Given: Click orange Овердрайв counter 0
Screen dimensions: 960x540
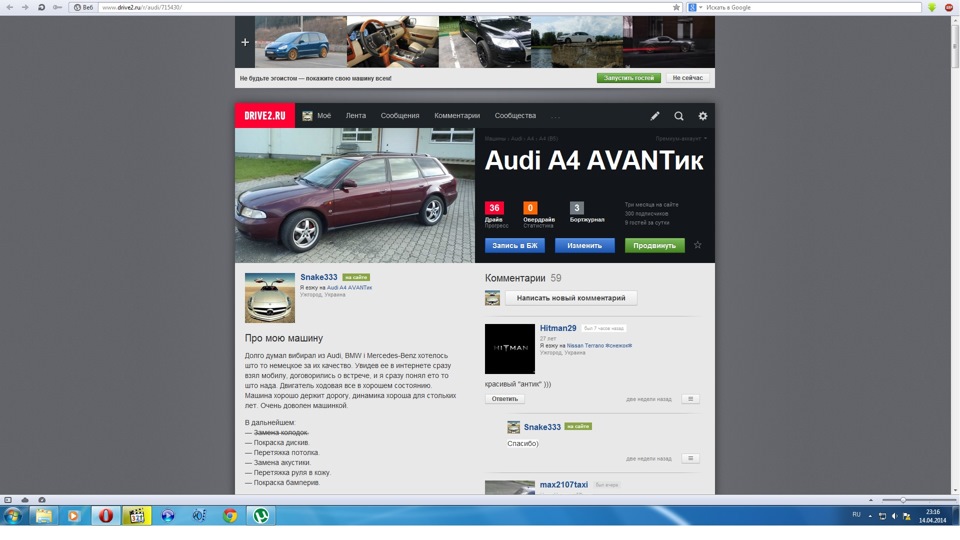Looking at the screenshot, I should [x=530, y=208].
